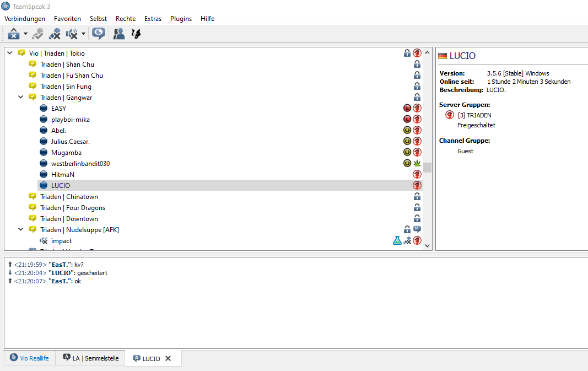Close the LUCIO chat tab
588x371 pixels.
(169, 358)
